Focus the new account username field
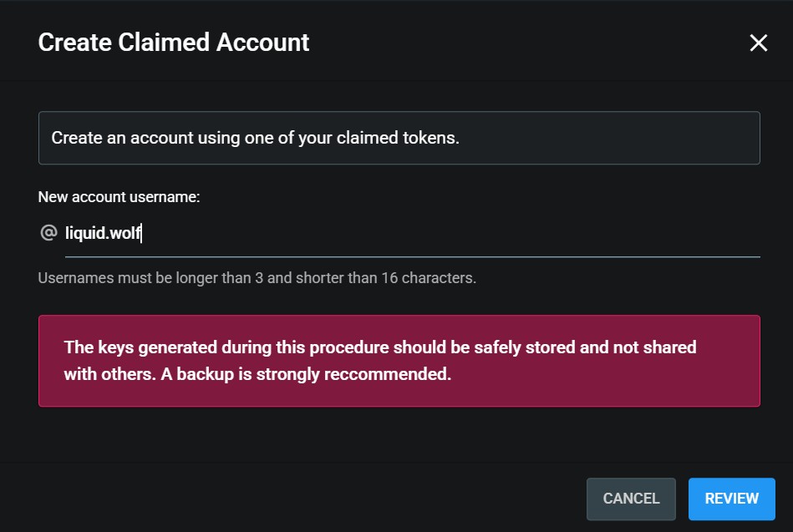The height and width of the screenshot is (532, 793). pos(412,233)
